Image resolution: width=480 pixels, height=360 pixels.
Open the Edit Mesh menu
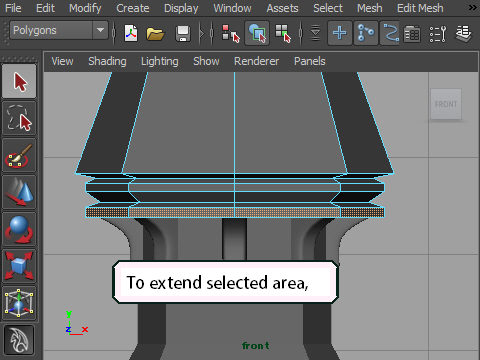point(420,8)
